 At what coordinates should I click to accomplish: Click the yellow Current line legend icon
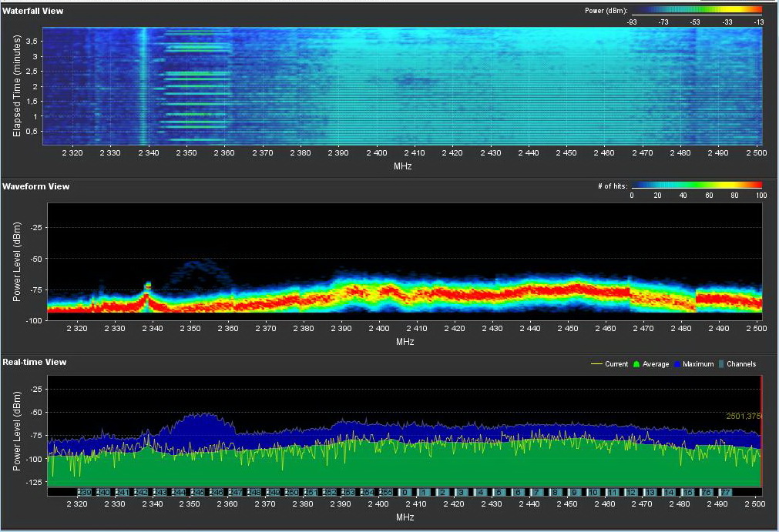point(596,364)
